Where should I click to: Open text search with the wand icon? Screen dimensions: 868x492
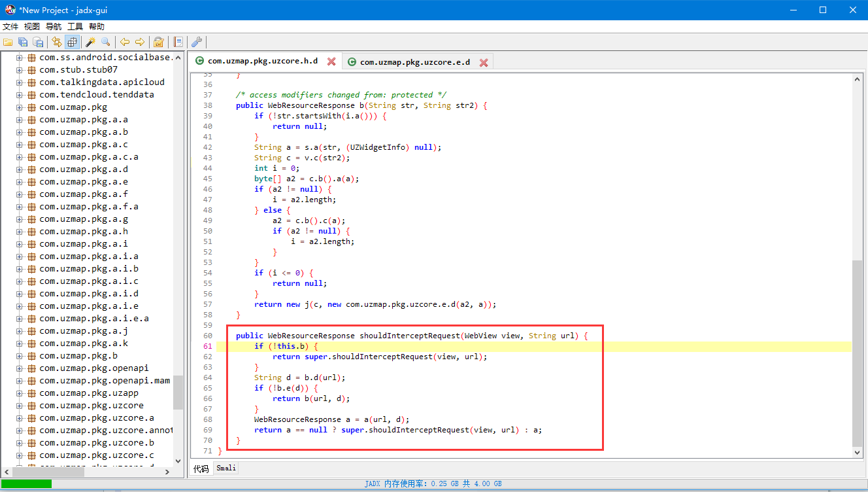tap(90, 43)
